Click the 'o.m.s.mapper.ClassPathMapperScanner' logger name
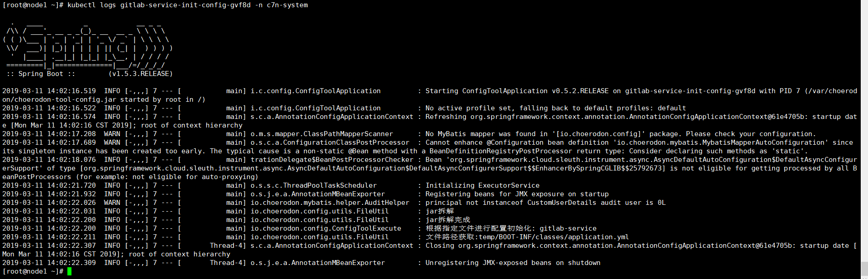Image resolution: width=868 pixels, height=279 pixels. [x=322, y=134]
